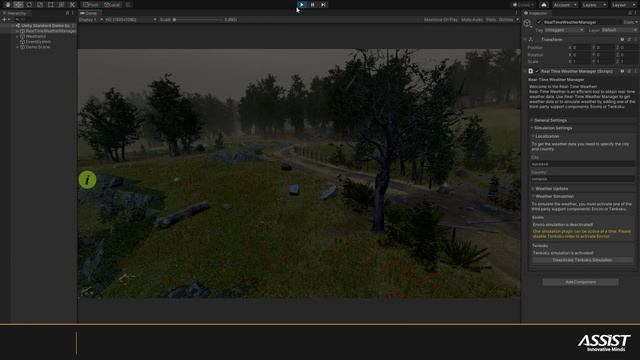The image size is (640, 360).
Task: Click the Step frame button
Action: (x=323, y=4)
